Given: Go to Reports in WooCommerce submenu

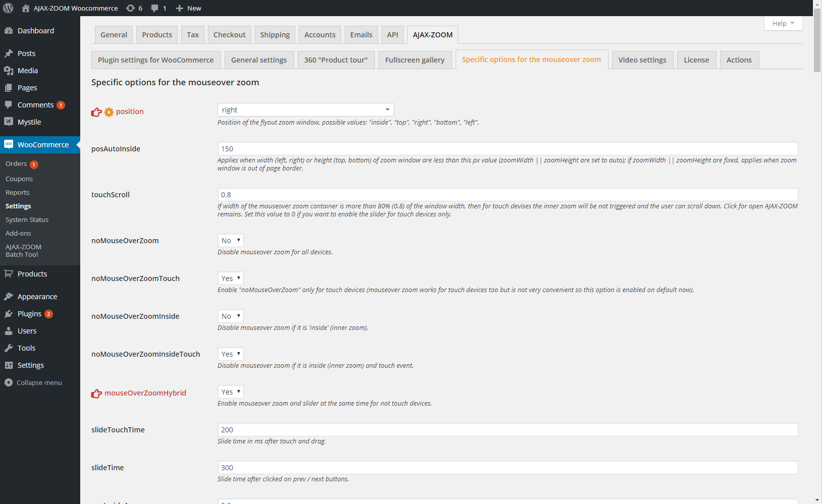Looking at the screenshot, I should (x=18, y=193).
